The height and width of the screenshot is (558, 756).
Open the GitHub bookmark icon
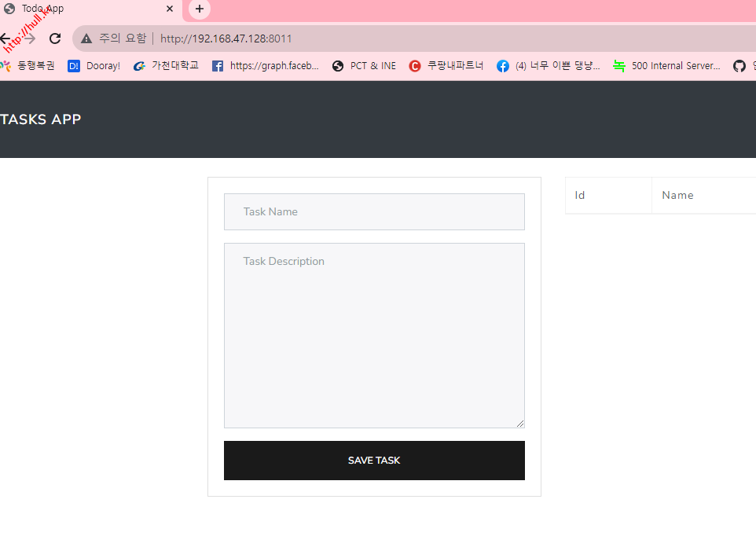coord(739,66)
